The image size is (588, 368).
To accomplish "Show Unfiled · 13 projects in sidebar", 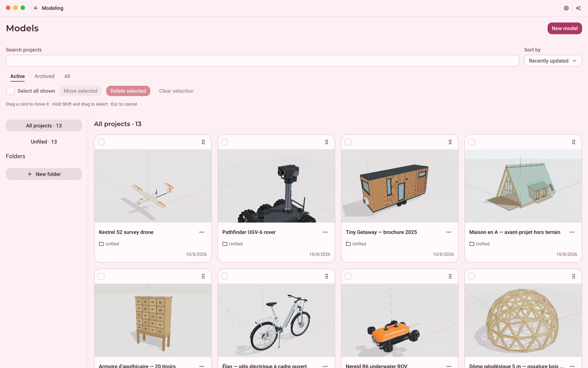I will click(x=44, y=142).
